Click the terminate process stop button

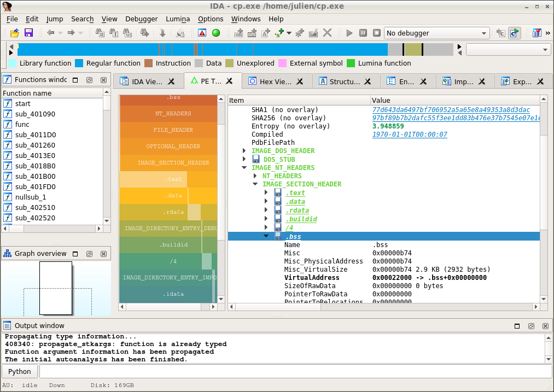coord(376,33)
